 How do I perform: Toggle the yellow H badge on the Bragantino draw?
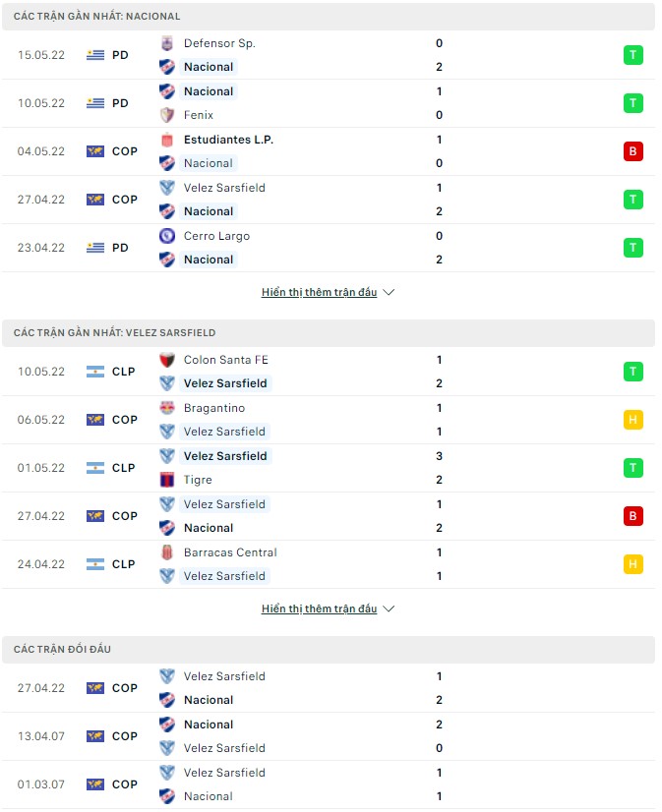(x=632, y=419)
